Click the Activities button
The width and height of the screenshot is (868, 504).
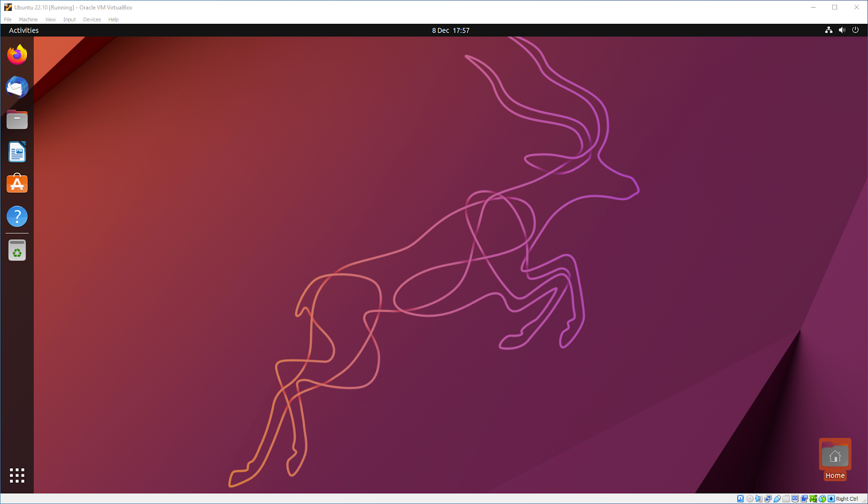pyautogui.click(x=24, y=30)
